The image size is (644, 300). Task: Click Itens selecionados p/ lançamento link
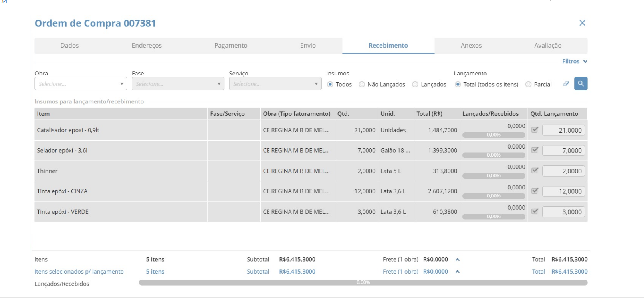tap(79, 272)
